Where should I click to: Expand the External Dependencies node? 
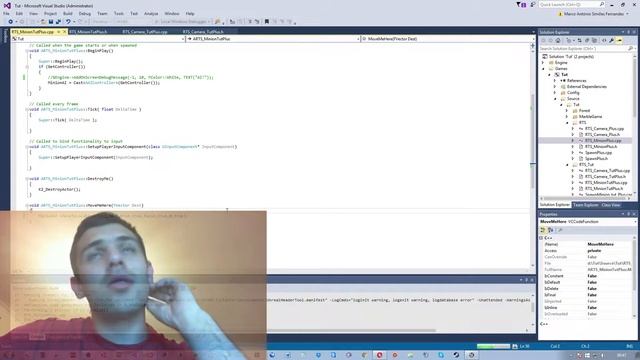tap(555, 87)
